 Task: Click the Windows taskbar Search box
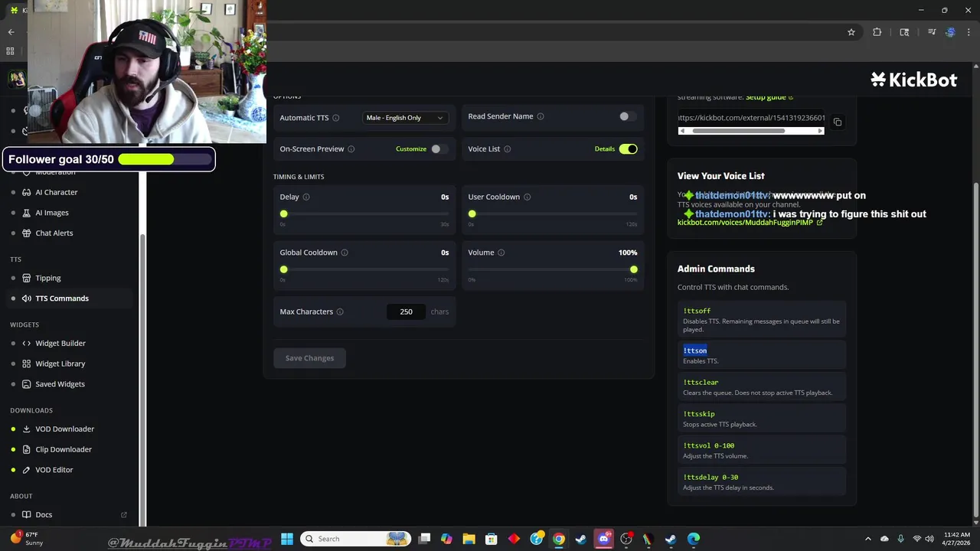pos(356,539)
